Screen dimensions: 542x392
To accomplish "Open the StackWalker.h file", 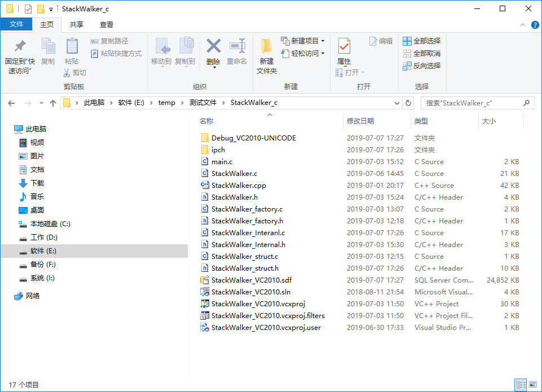I will pos(235,197).
